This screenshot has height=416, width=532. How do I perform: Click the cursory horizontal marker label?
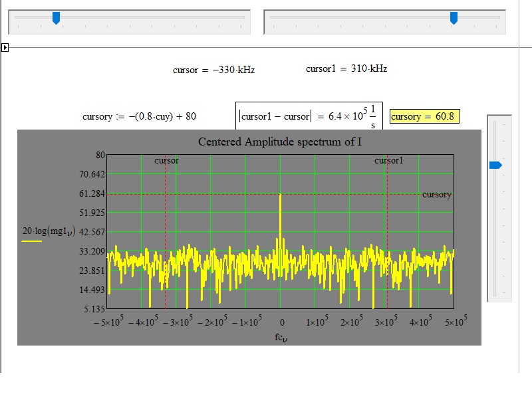point(437,194)
